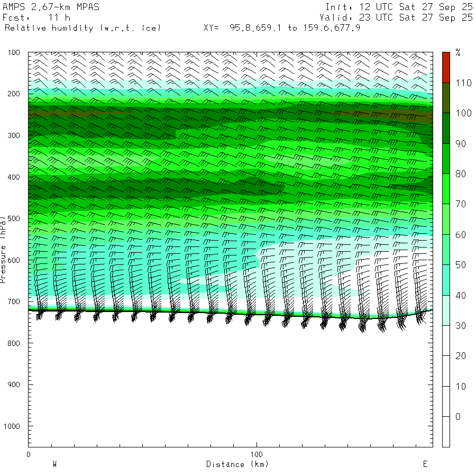The width and height of the screenshot is (476, 476).
Task: Click the colorbar swatch between 80 and 90
Action: point(446,159)
